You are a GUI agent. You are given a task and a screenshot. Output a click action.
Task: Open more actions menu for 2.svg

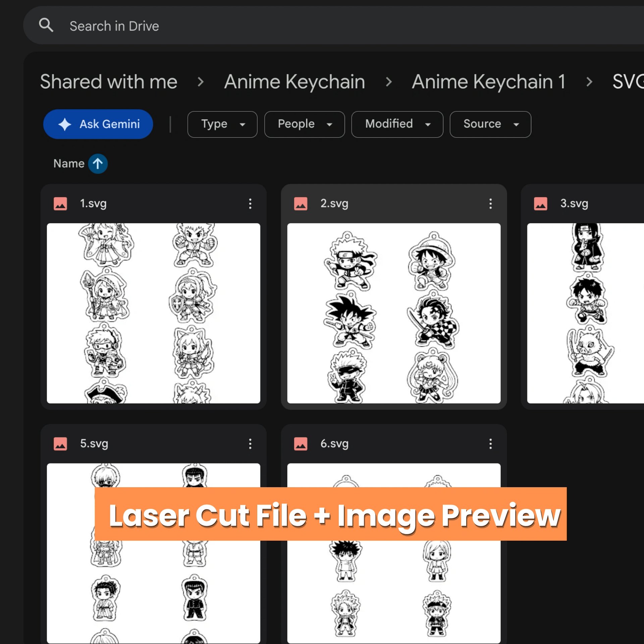point(490,204)
